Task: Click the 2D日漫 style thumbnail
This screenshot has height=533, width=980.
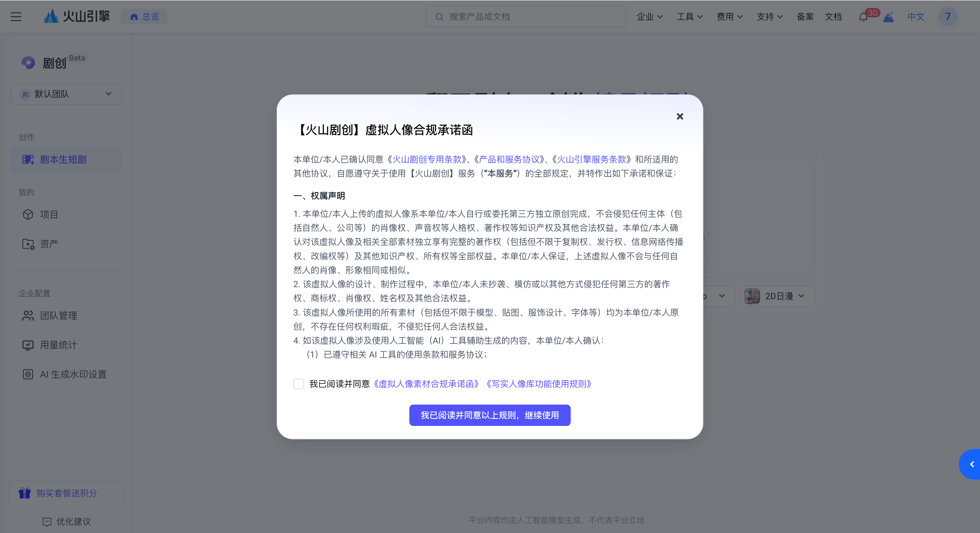Action: [752, 296]
